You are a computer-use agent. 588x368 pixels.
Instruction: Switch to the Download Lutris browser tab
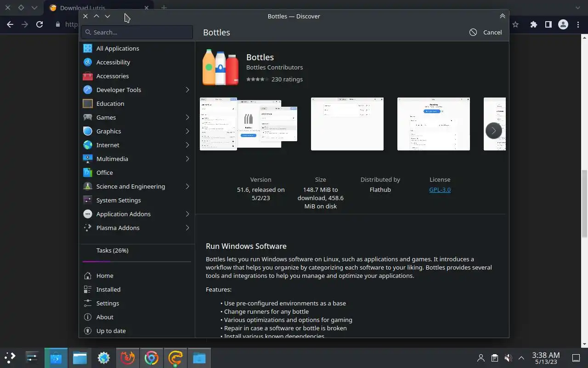[x=100, y=8]
